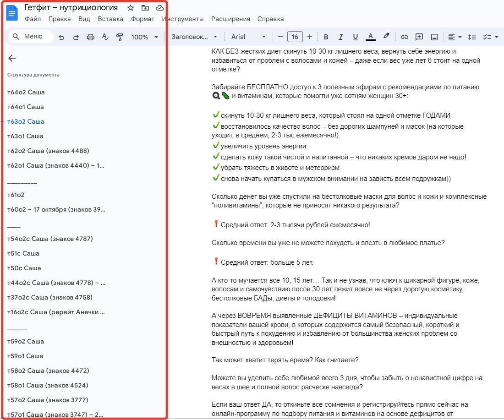Screen dimensions: 504x420
Task: Insert a link
Action: point(405,37)
